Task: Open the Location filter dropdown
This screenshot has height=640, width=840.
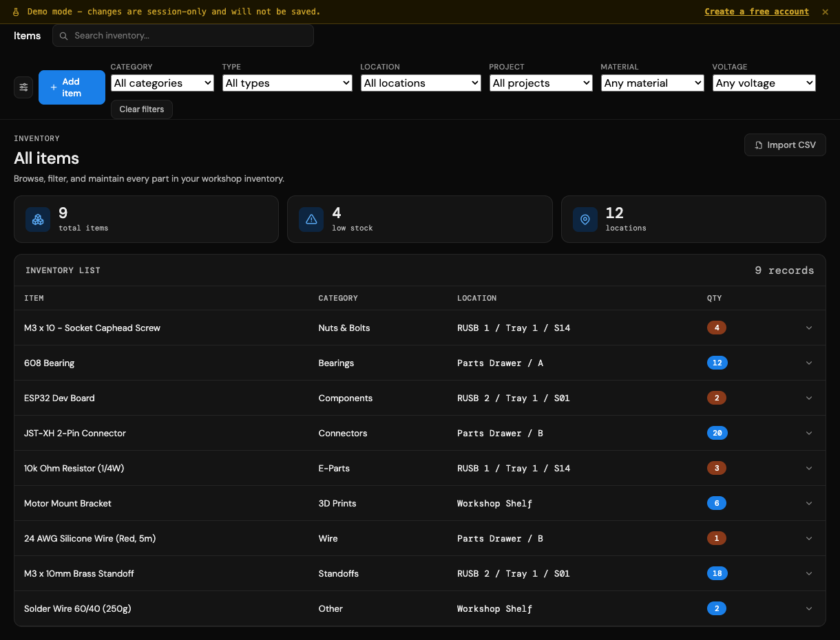Action: 421,83
